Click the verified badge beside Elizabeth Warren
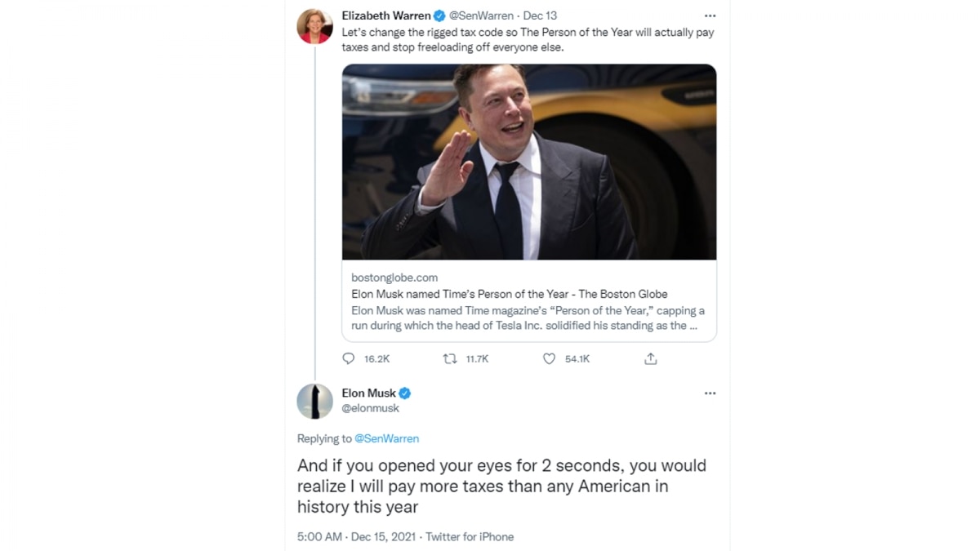 (439, 16)
